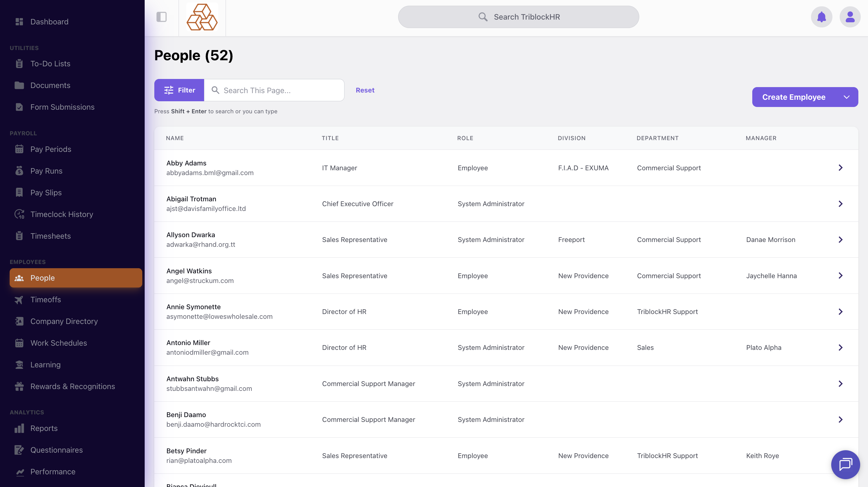Focus the Search This Page field

[280, 90]
